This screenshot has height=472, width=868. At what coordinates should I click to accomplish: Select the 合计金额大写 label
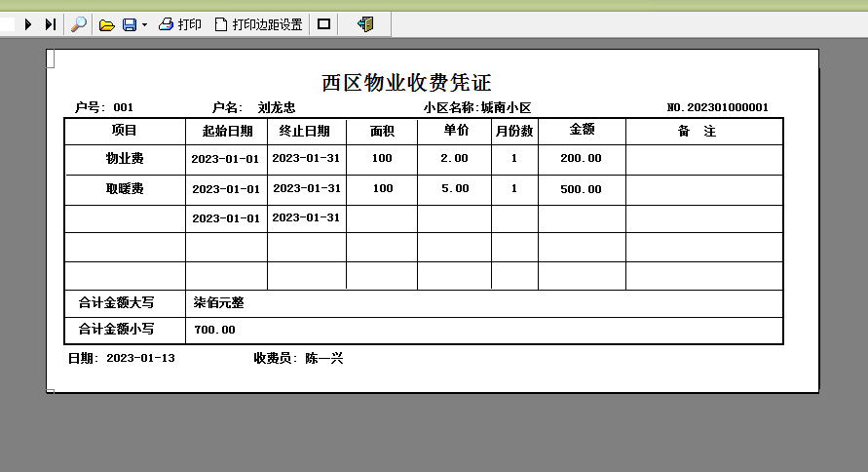coord(116,302)
